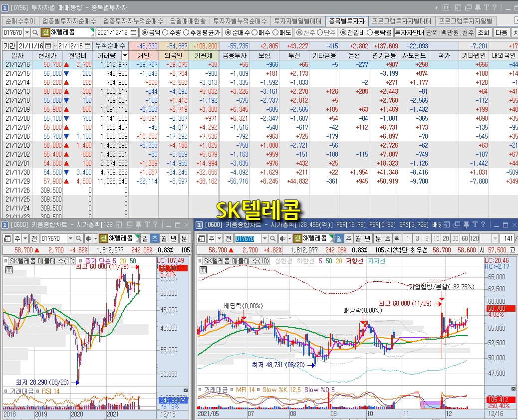Expand 주 period dropdown in left chart
Screen dimensions: 518x420
(25, 238)
